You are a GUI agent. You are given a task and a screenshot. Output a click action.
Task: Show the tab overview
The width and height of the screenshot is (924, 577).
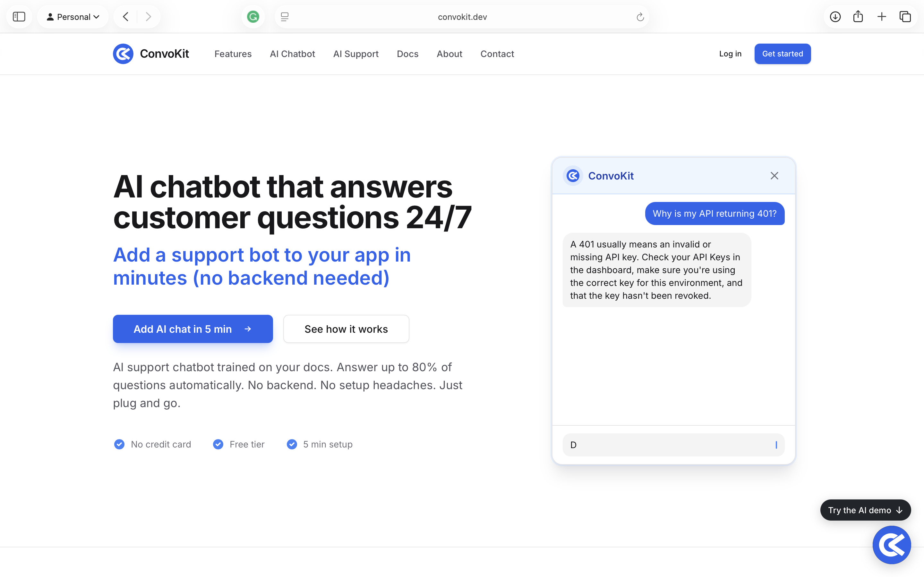coord(905,16)
